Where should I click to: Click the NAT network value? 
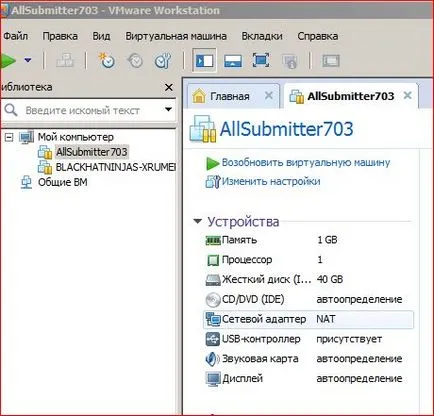pyautogui.click(x=326, y=319)
